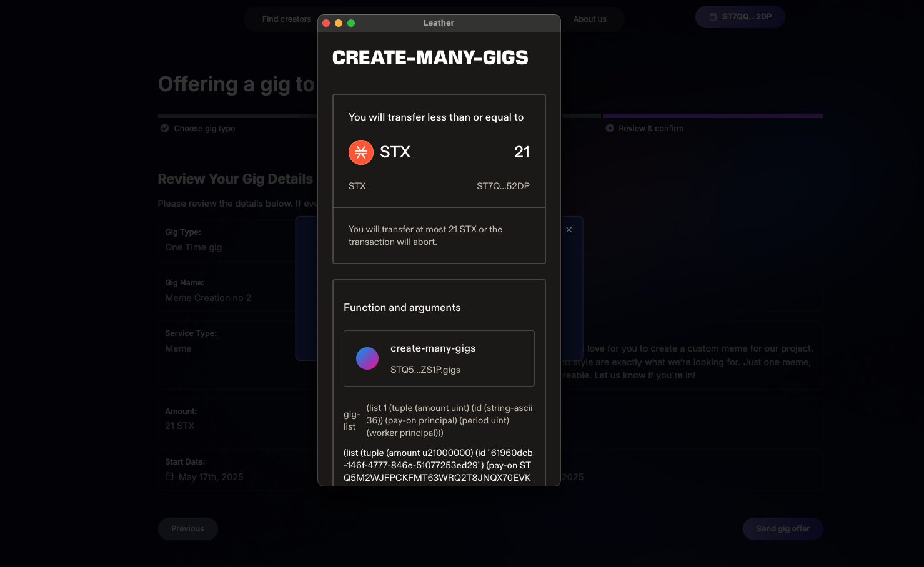Click the purple Review & confirm progress bar

click(x=713, y=116)
